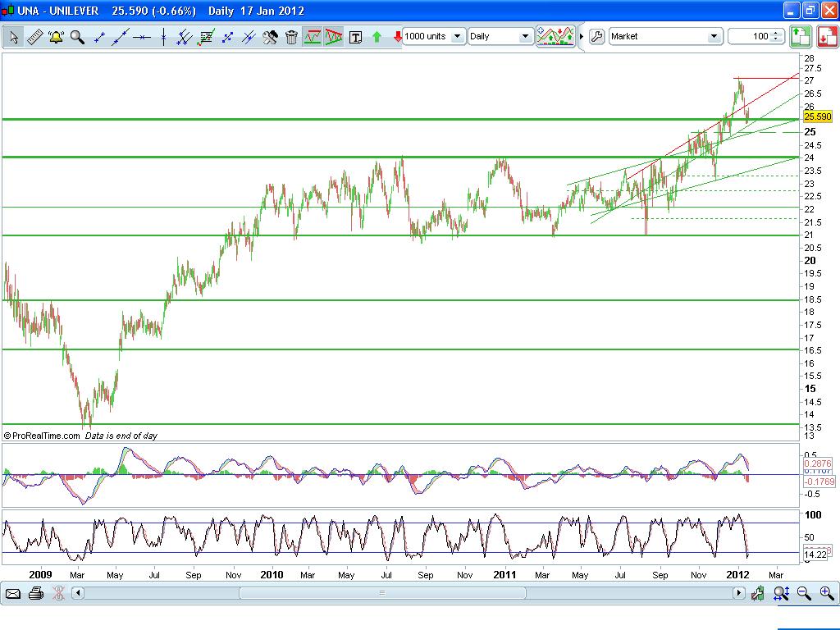Click the zoom with arrows icon
This screenshot has width=840, height=630.
coord(782,594)
